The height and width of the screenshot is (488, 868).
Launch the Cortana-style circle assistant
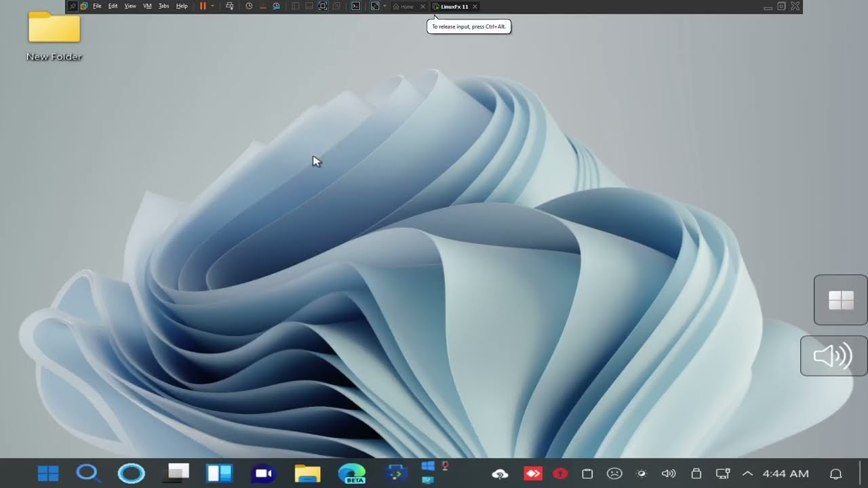click(132, 473)
